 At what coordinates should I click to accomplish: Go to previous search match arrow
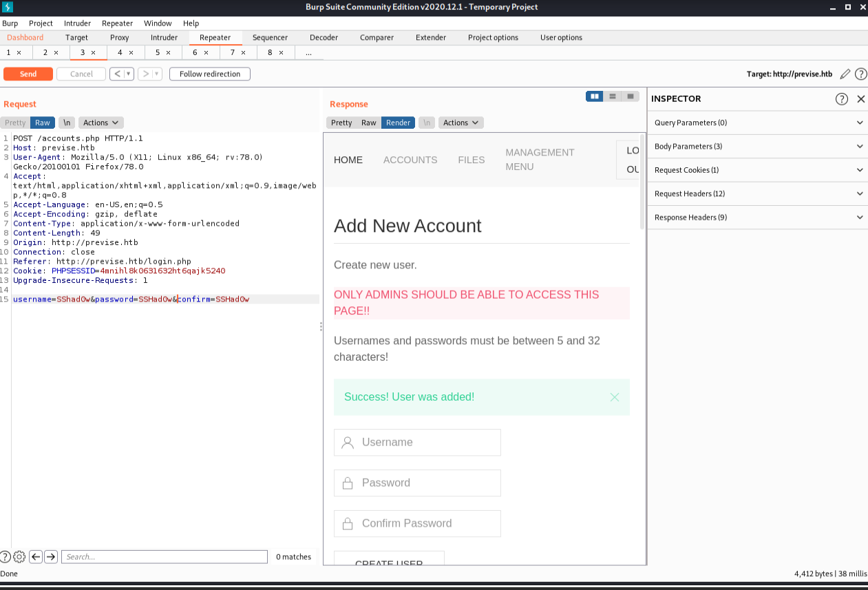(x=36, y=557)
